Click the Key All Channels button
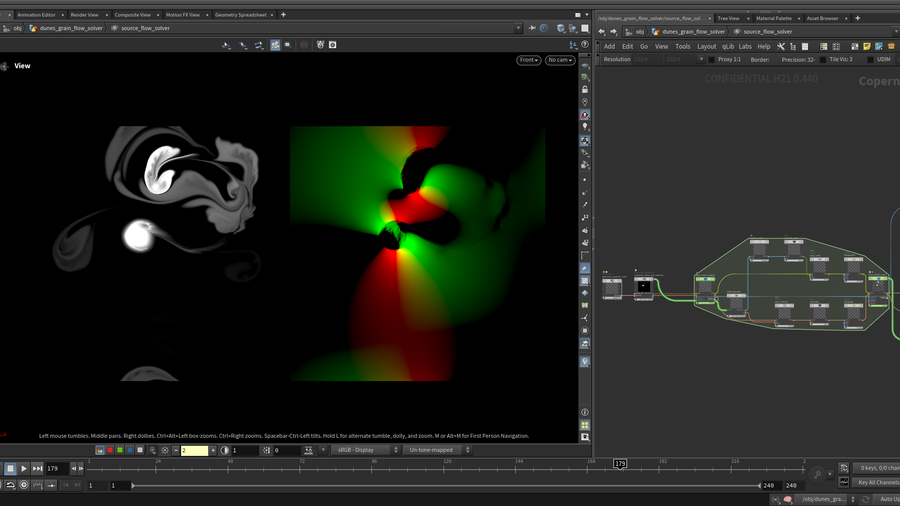This screenshot has width=900, height=506. pos(877,482)
